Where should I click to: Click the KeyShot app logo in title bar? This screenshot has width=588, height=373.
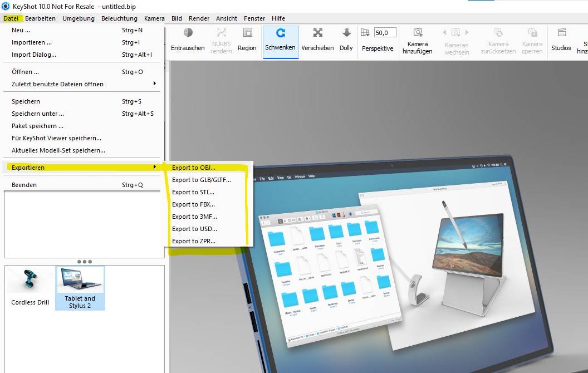tap(5, 6)
